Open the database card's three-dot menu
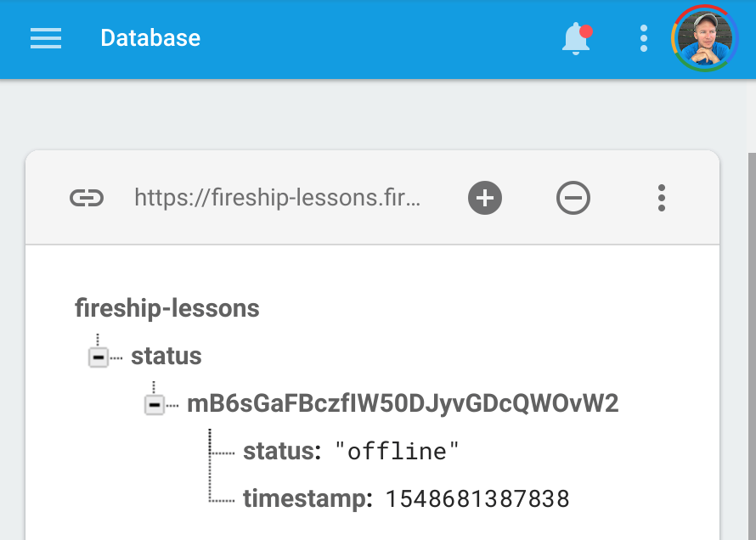Image resolution: width=756 pixels, height=540 pixels. (662, 198)
